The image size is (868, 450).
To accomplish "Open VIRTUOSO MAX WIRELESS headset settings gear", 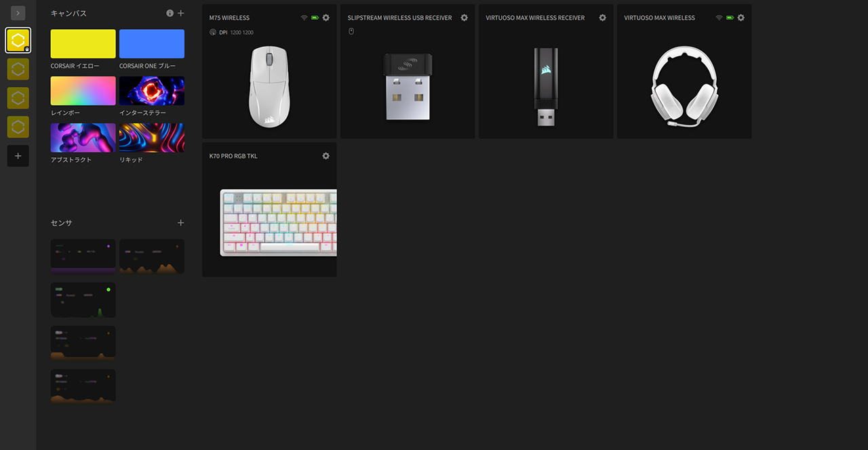I will pos(741,18).
